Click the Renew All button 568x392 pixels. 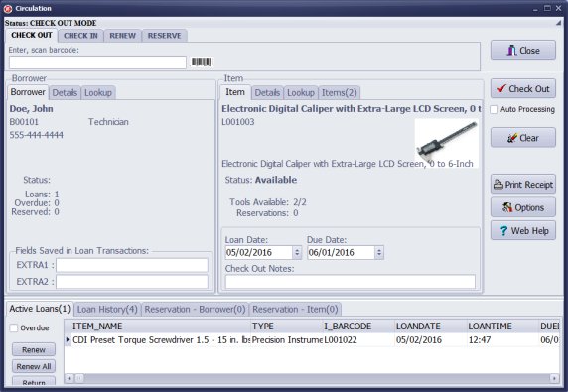click(34, 366)
